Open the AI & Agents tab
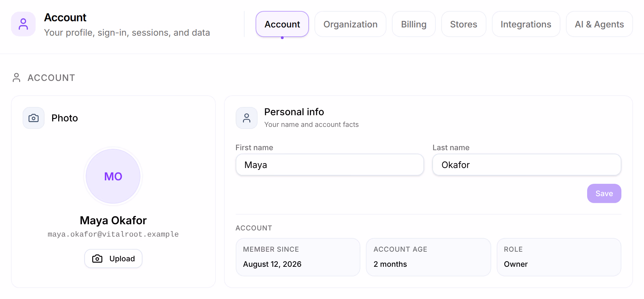This screenshot has width=644, height=299. [599, 24]
